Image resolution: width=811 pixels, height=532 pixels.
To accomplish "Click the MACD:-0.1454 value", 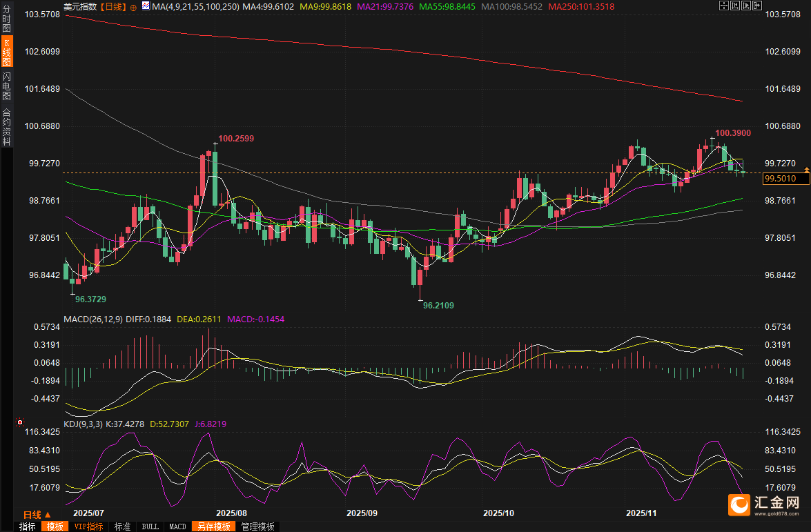I will 256,319.
